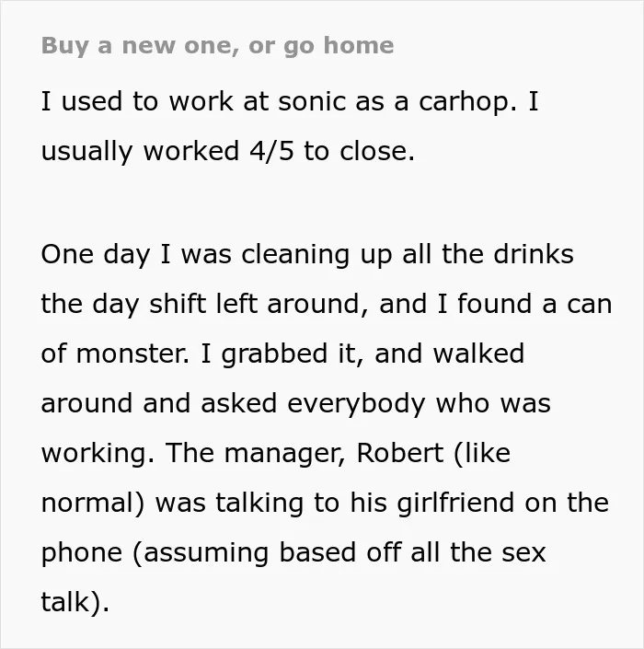This screenshot has width=644, height=649.
Task: Click the word "manager,"
Action: point(285,454)
